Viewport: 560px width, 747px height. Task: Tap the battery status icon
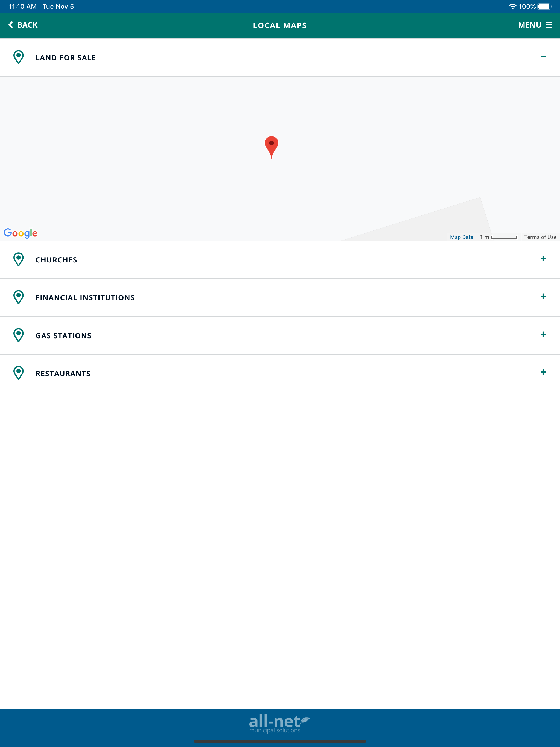544,6
